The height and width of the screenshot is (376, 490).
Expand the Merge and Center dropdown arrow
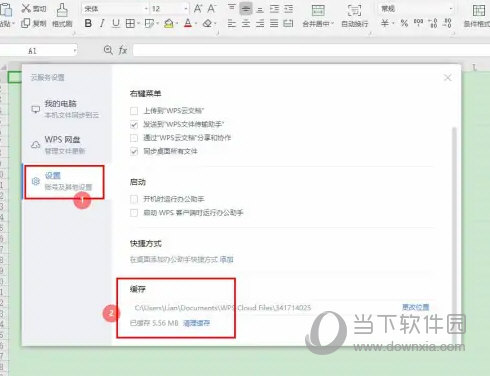pyautogui.click(x=332, y=24)
